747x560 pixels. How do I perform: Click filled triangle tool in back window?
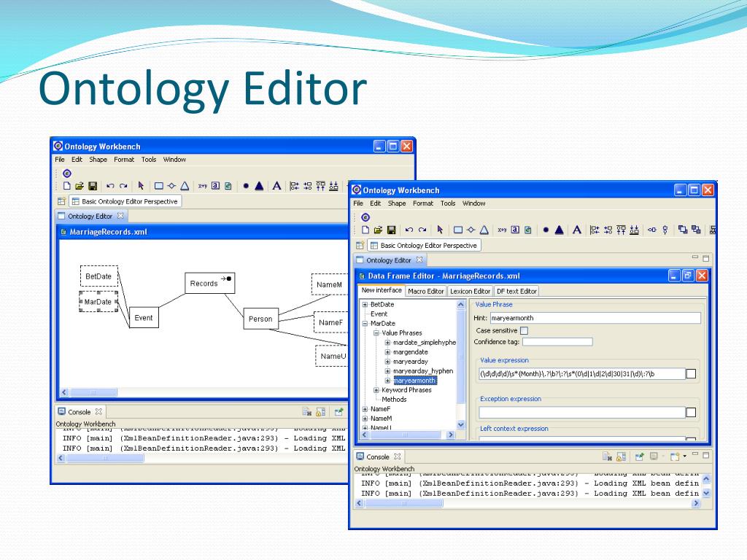pos(259,186)
